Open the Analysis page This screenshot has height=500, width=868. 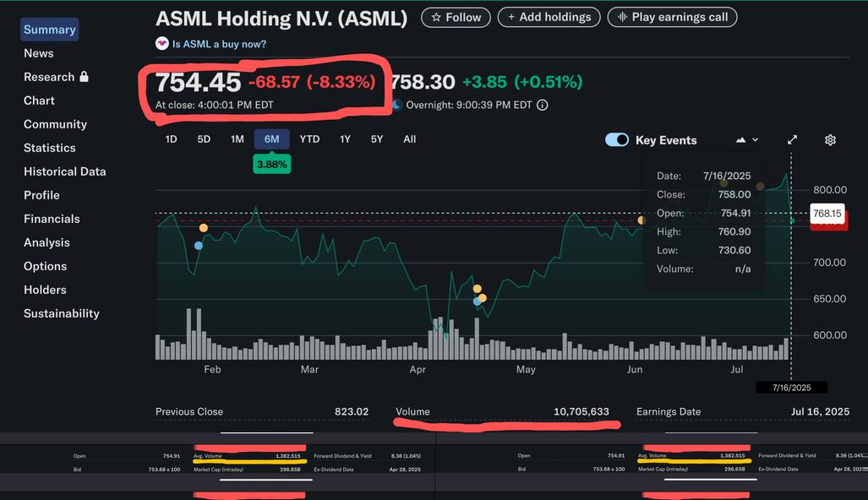pos(46,242)
